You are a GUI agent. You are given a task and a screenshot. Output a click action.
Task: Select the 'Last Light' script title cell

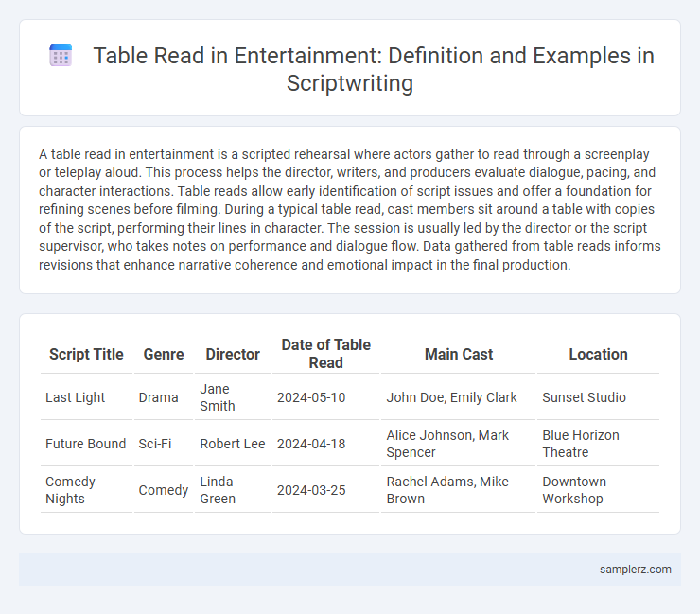[x=86, y=397]
